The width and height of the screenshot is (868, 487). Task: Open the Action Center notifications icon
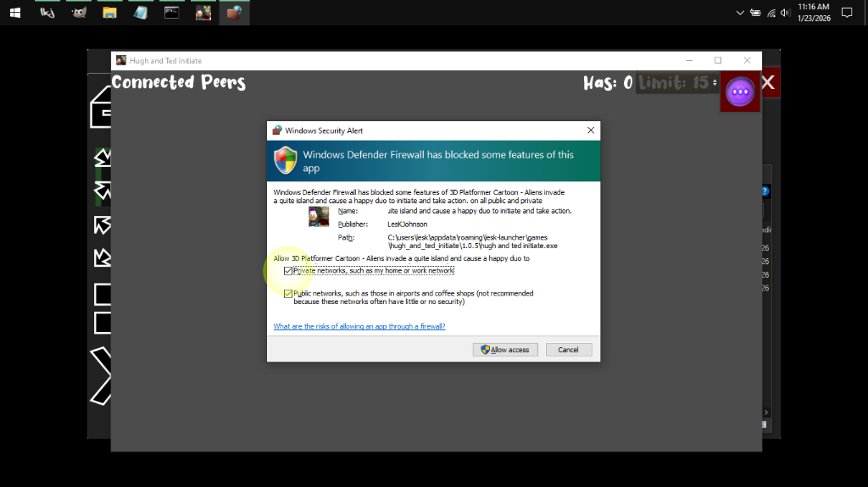pyautogui.click(x=846, y=13)
